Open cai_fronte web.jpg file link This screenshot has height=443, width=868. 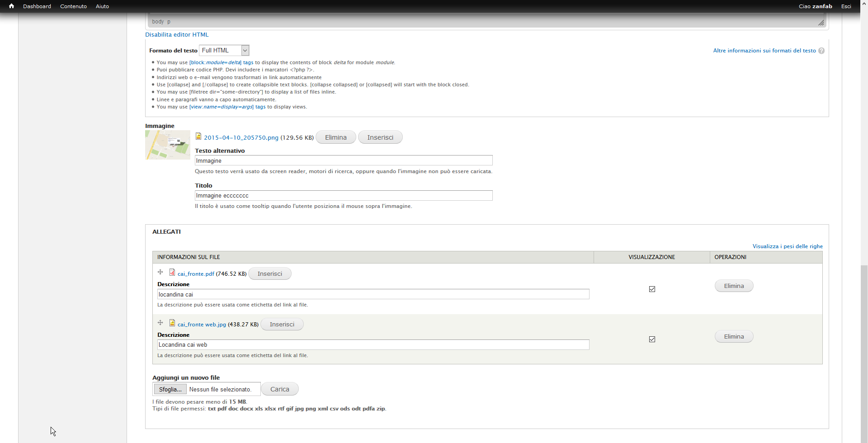(202, 325)
